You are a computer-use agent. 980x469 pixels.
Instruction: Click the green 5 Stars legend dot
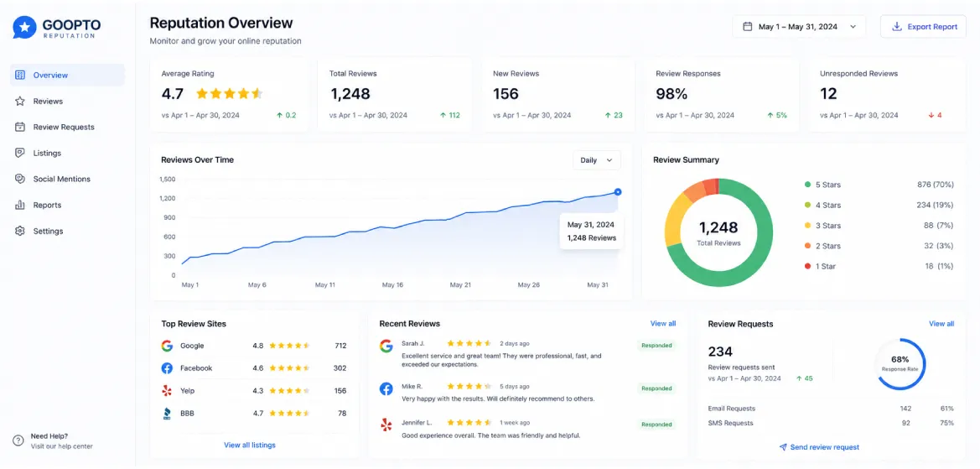[x=807, y=185]
